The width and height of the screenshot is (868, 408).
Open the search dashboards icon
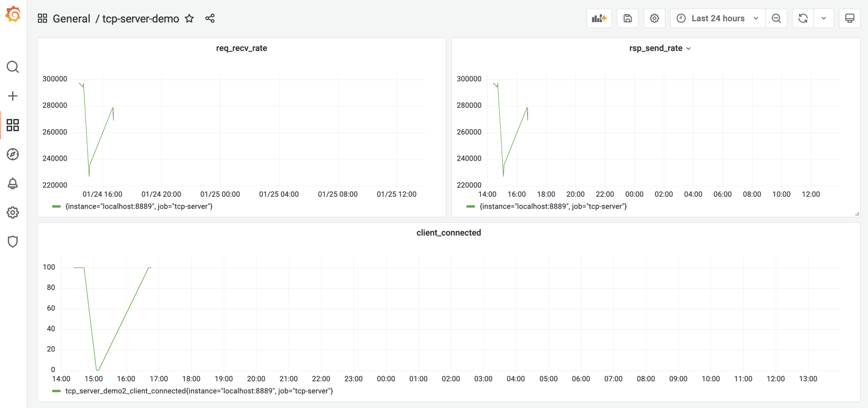coord(13,67)
